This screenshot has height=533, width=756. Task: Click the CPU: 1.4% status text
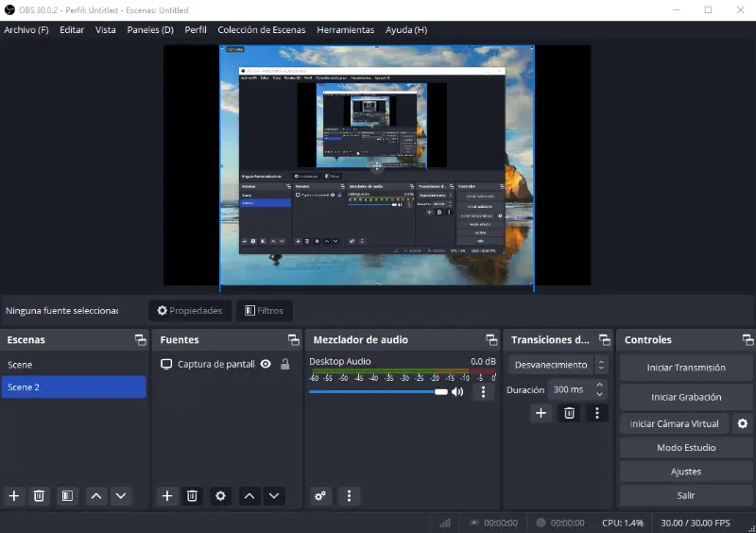click(623, 523)
